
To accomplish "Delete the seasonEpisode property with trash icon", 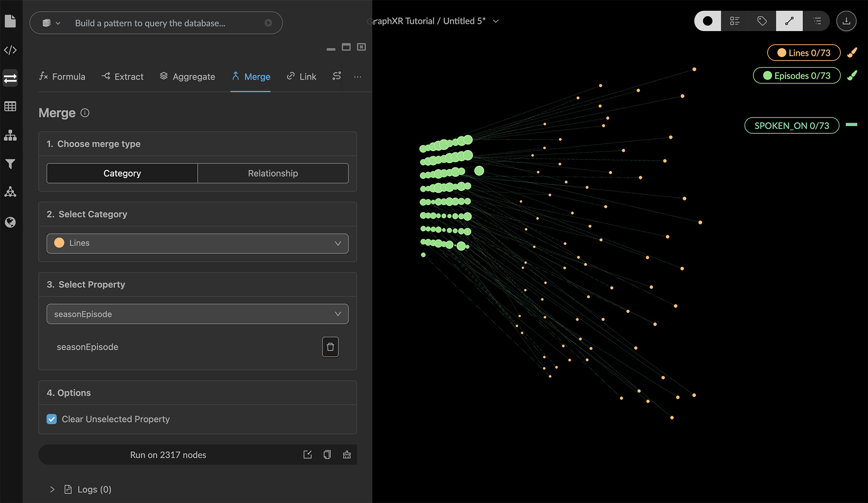I will pos(330,347).
